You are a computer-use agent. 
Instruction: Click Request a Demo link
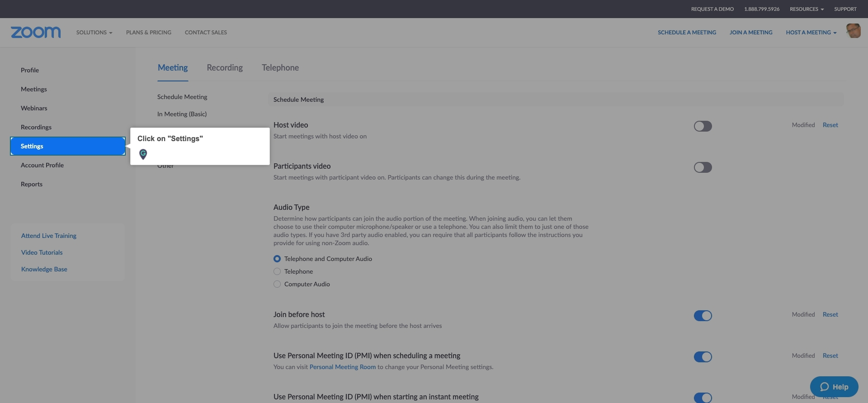point(712,9)
